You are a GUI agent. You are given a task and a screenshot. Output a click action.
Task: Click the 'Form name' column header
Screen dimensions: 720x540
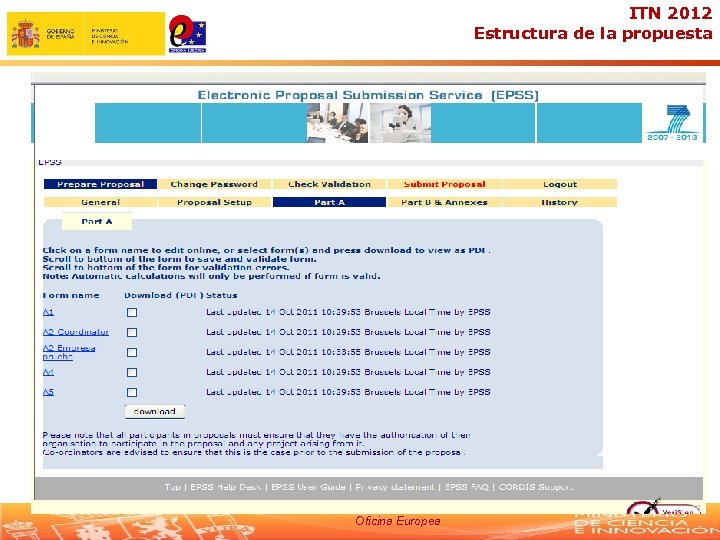(x=71, y=295)
